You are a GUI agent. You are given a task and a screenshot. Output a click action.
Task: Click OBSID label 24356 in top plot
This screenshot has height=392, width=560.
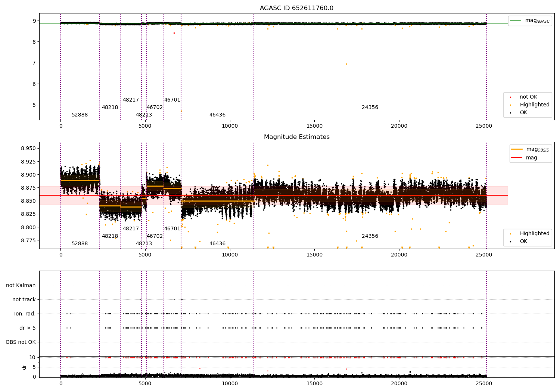pos(370,108)
